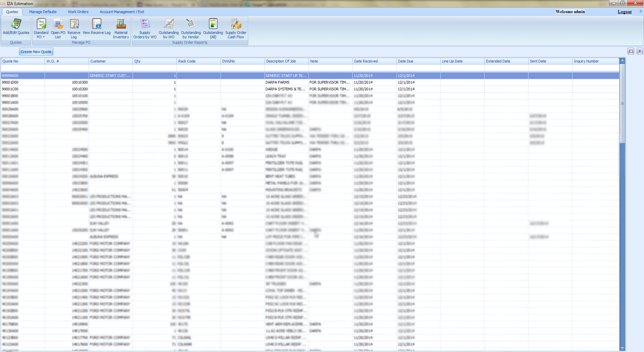The image size is (644, 352).
Task: Select the DARPA FARMS quote row
Action: pos(277,82)
